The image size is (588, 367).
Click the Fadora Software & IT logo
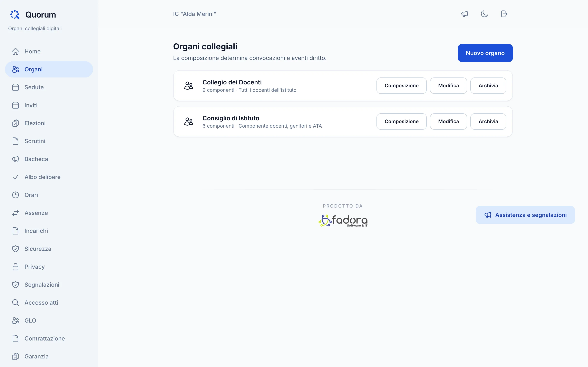(343, 220)
